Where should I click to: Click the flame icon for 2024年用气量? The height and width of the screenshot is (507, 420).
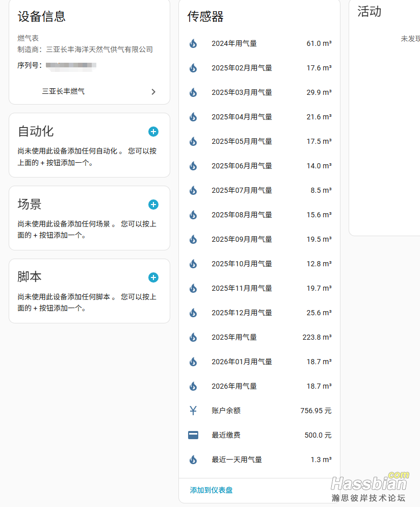click(193, 43)
